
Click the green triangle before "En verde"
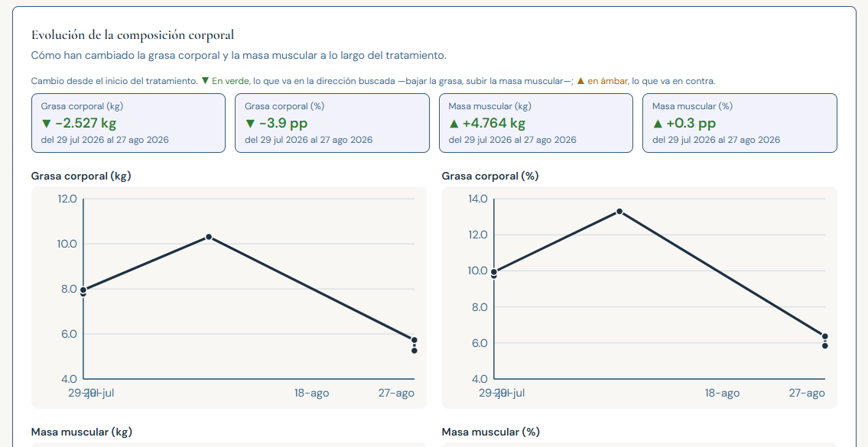point(205,81)
